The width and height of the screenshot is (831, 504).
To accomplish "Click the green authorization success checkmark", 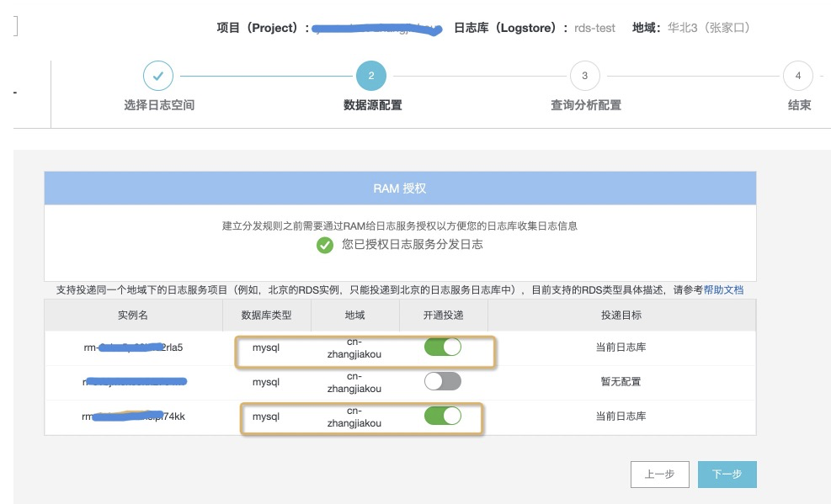I will [x=325, y=245].
